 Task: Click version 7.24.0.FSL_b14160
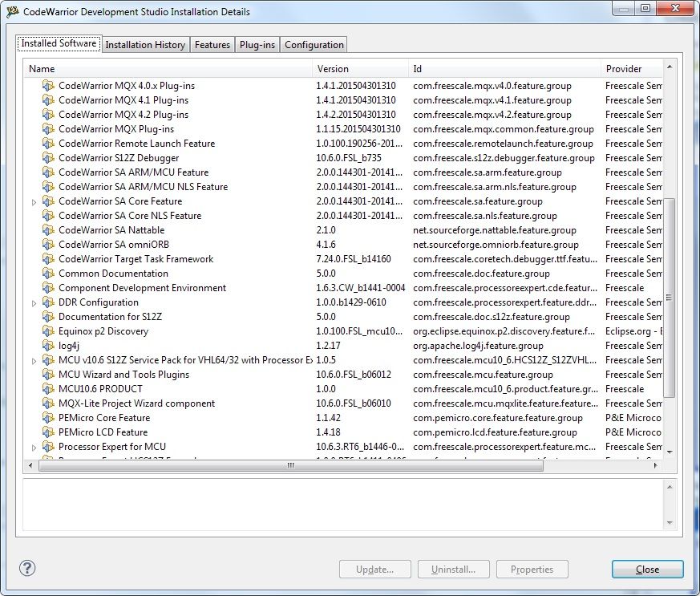tap(354, 259)
